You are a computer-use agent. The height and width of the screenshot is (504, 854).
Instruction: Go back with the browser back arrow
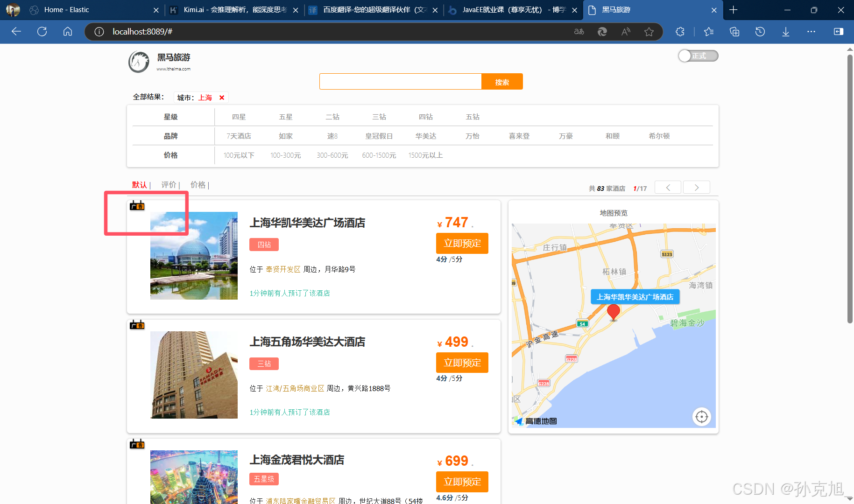pyautogui.click(x=16, y=31)
